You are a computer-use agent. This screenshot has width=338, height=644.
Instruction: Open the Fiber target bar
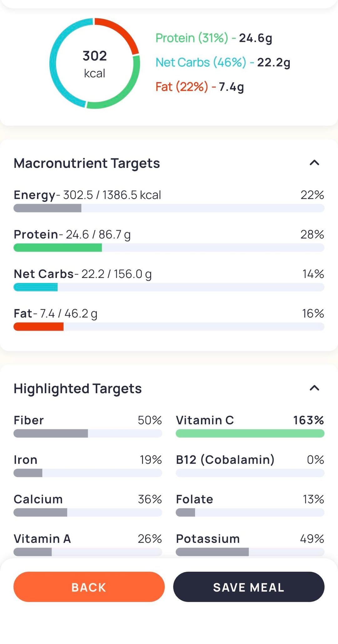(88, 433)
